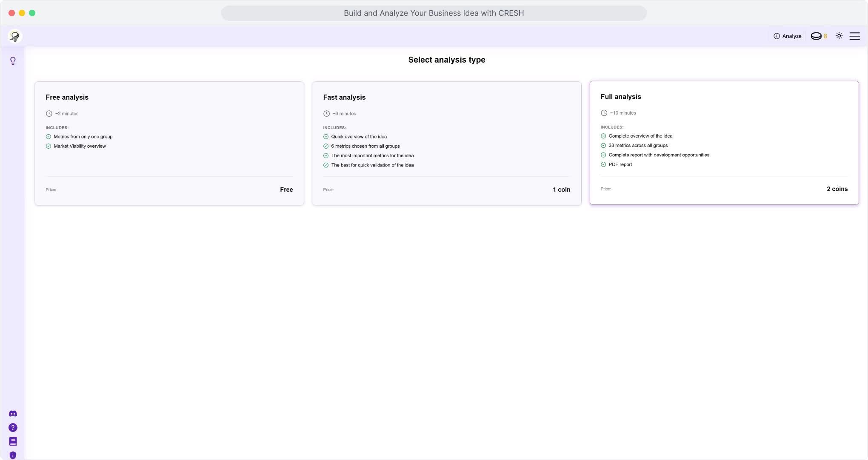The image size is (868, 460).
Task: Select the Free analysis card
Action: click(x=169, y=143)
